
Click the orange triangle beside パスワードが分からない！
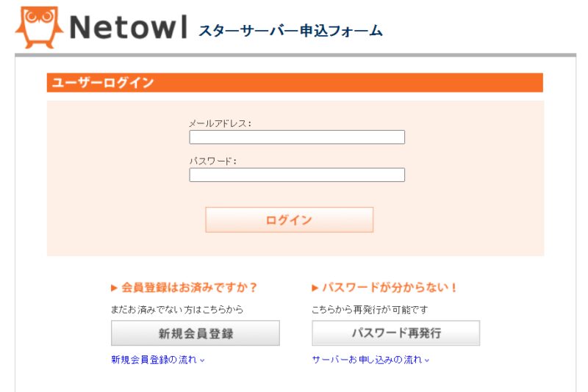[315, 288]
